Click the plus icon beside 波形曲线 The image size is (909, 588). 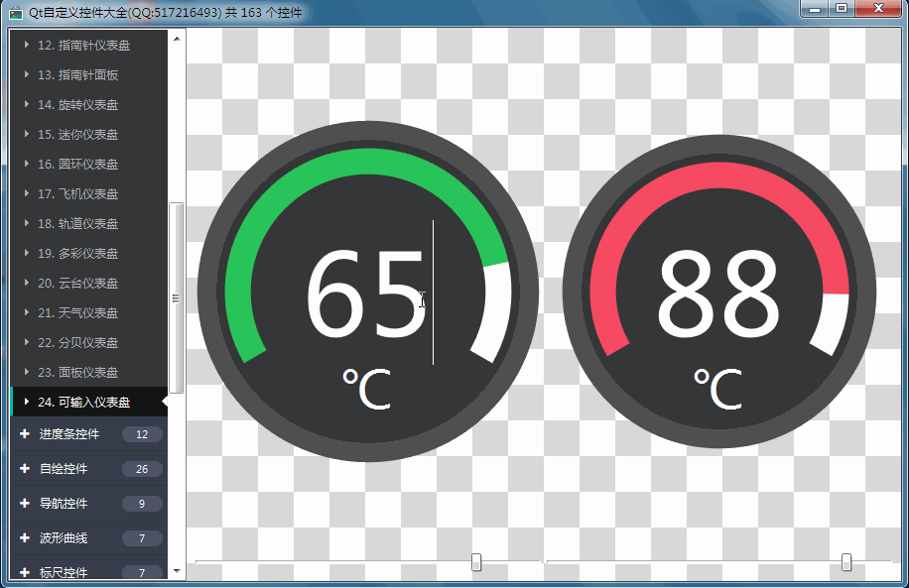click(25, 538)
